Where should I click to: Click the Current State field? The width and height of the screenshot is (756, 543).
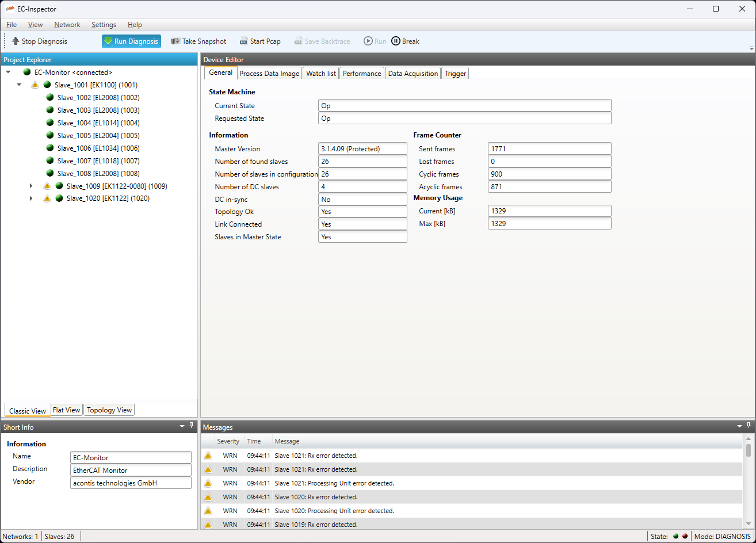point(464,106)
